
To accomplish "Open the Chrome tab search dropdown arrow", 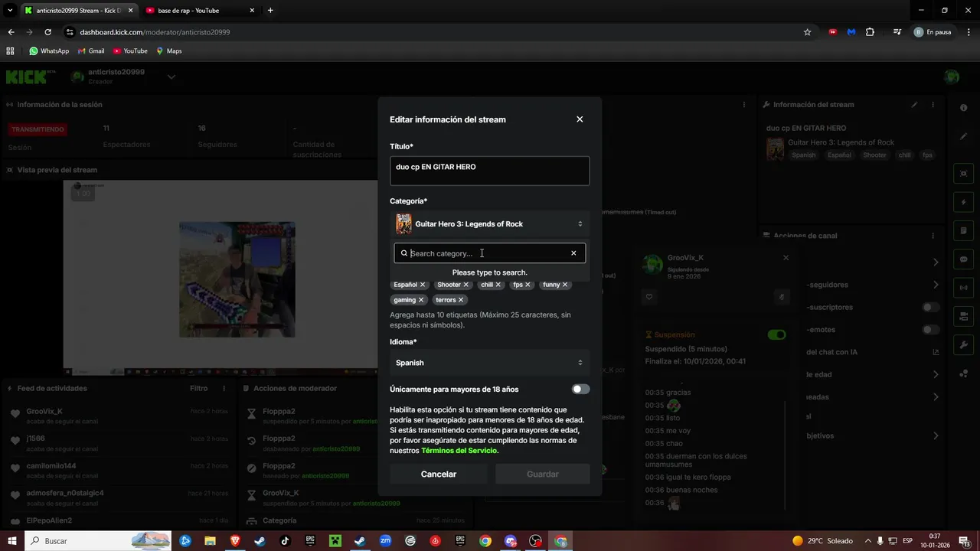I will tap(10, 10).
